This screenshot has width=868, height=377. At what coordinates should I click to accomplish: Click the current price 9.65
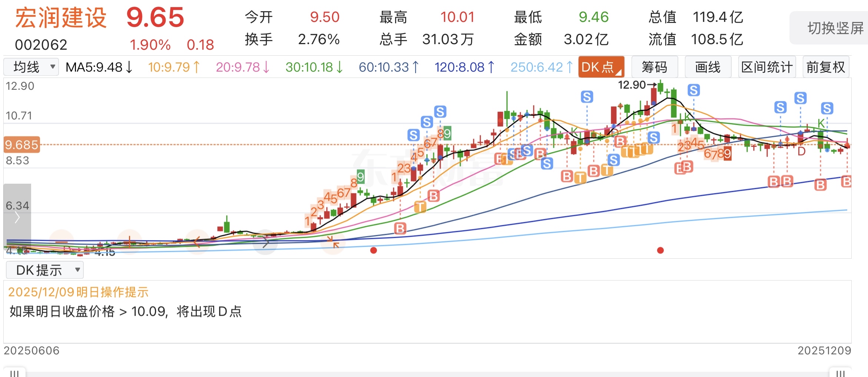(x=155, y=17)
